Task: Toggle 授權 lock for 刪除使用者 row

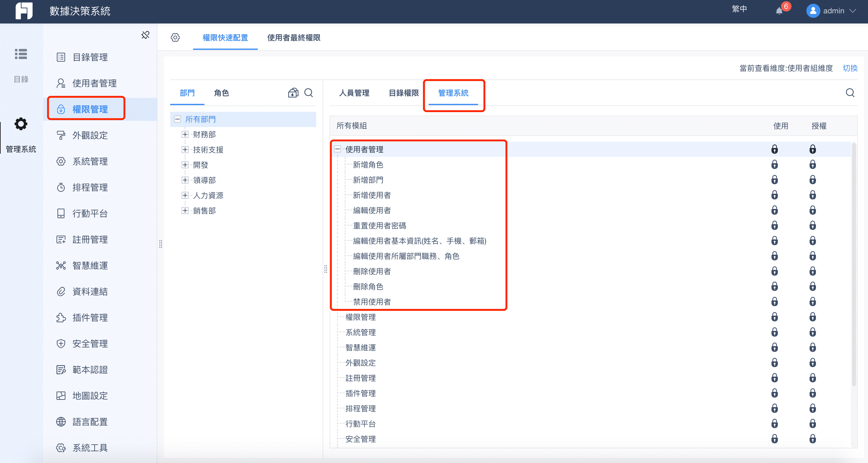Action: (812, 271)
